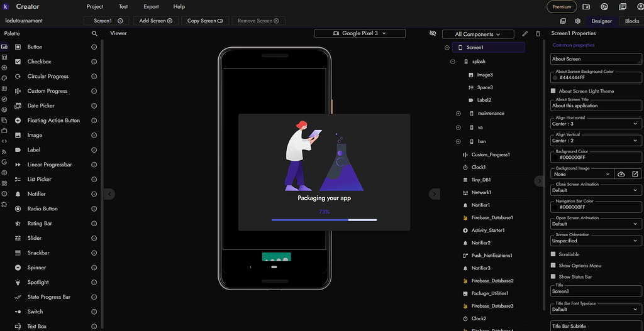644x331 pixels.
Task: Toggle hidden components visibility eye icon
Action: coord(431,33)
